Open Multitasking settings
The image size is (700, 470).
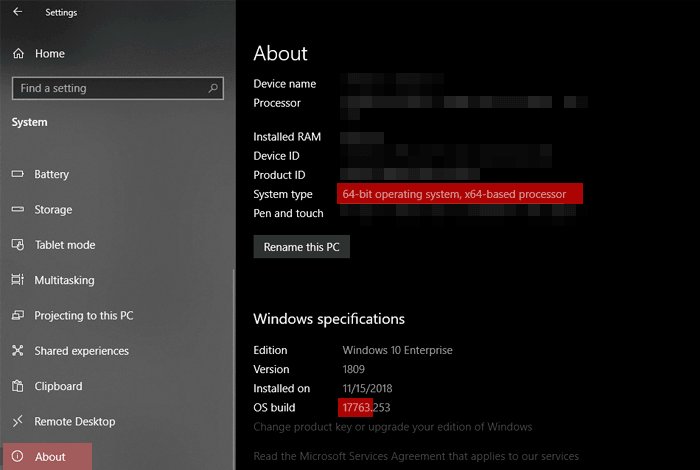point(65,280)
